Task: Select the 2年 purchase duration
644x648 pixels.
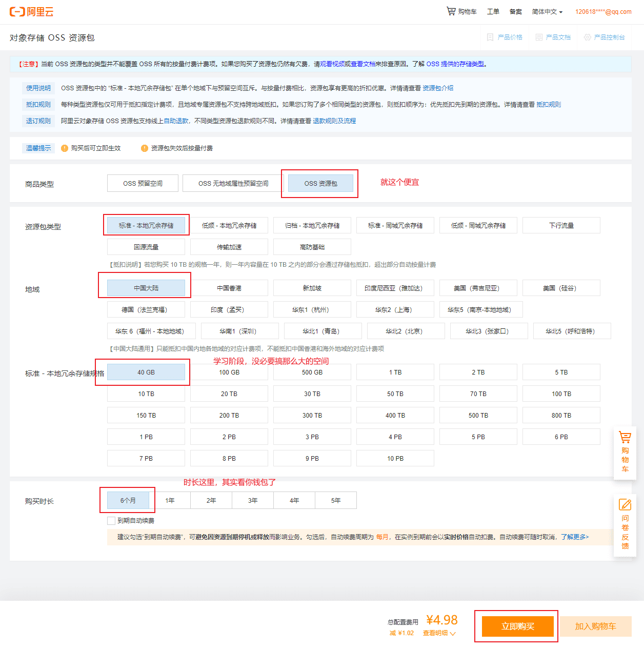Action: tap(211, 500)
